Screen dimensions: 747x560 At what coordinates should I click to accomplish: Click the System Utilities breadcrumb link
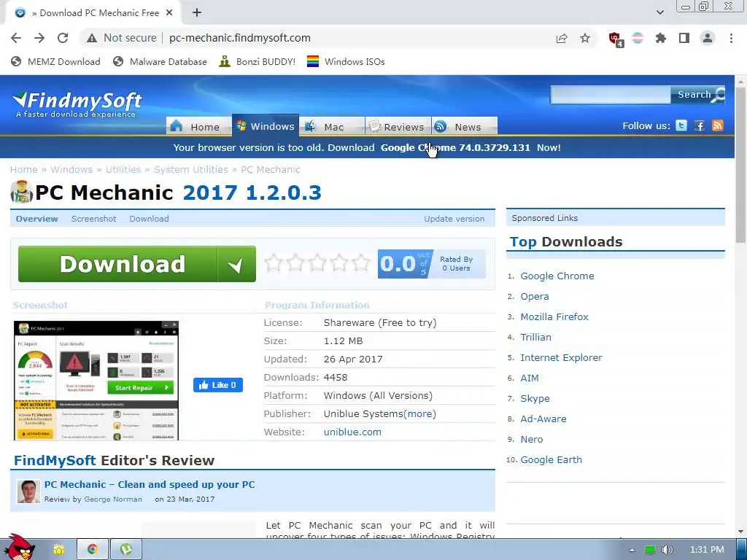(191, 169)
